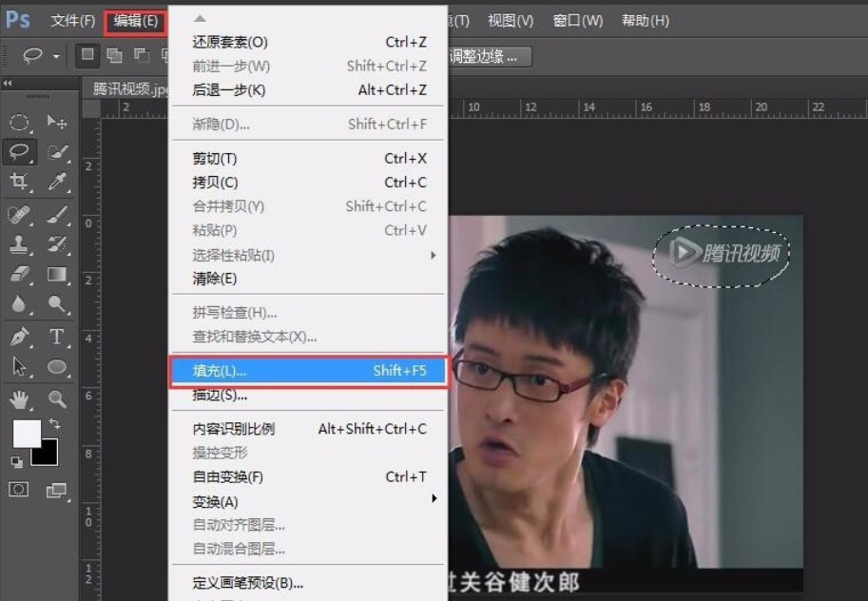Image resolution: width=868 pixels, height=601 pixels.
Task: Choose Copy (拷贝) menu item
Action: click(x=308, y=183)
